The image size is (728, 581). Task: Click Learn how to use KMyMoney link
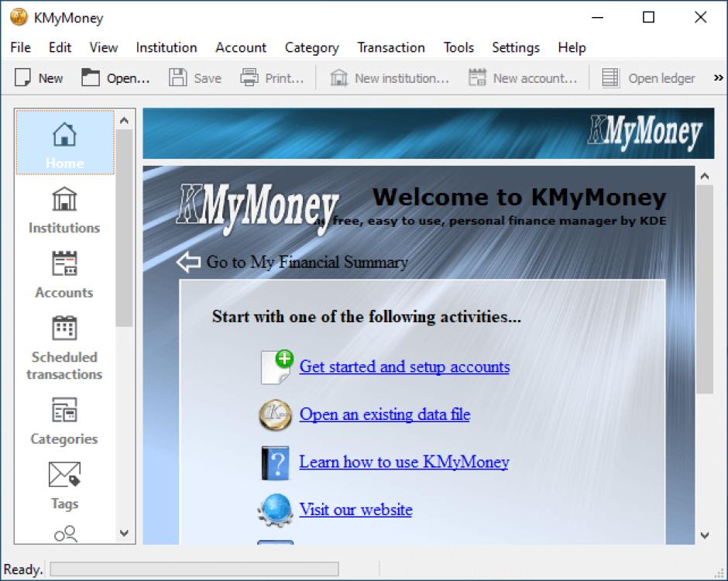[404, 462]
